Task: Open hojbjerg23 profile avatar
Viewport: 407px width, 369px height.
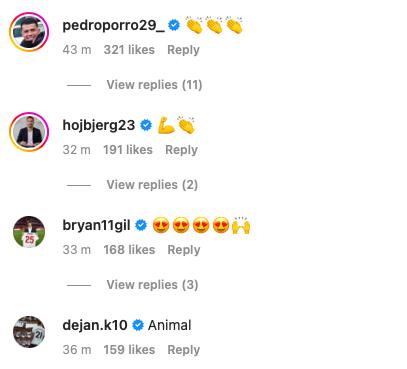Action: tap(29, 132)
